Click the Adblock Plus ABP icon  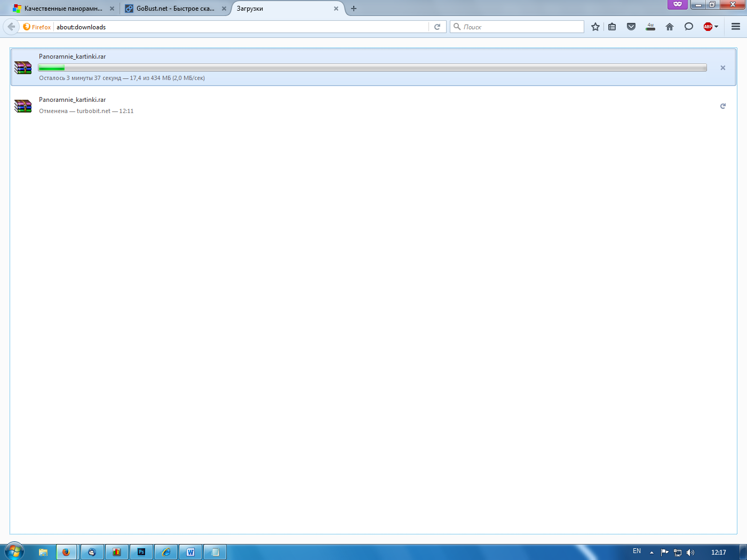tap(708, 27)
